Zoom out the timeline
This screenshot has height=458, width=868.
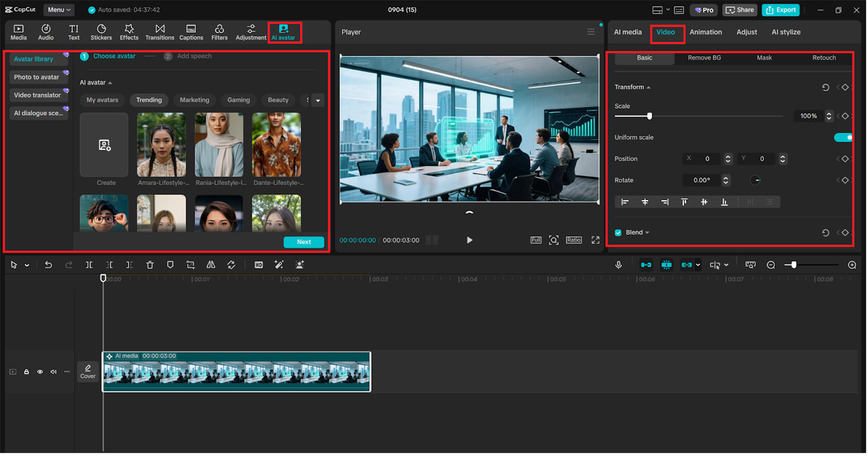coord(771,265)
